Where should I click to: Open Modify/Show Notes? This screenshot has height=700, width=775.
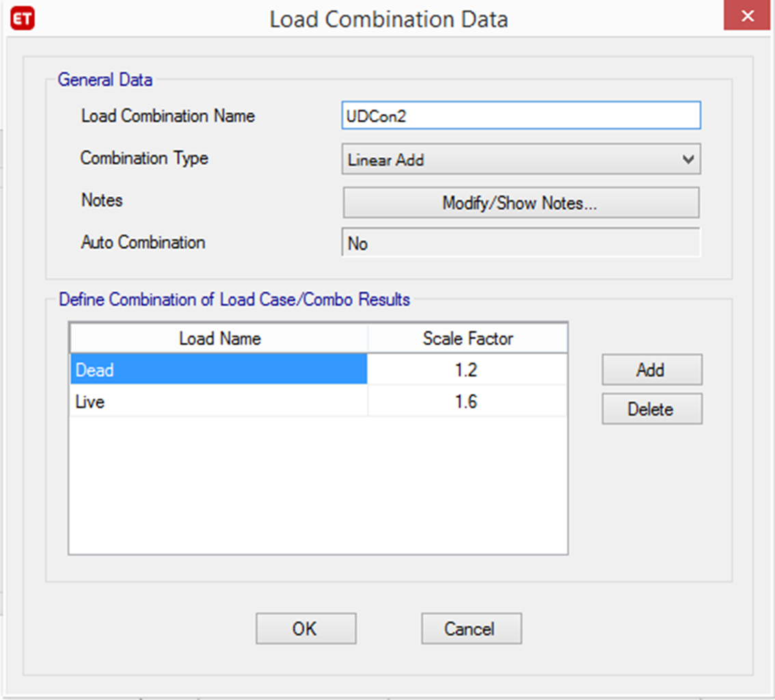520,203
